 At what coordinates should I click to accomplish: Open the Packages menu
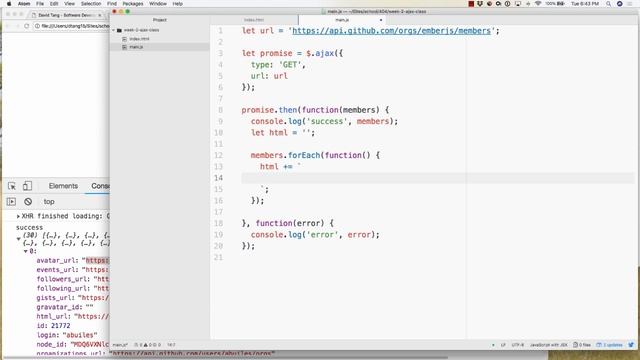133,4
